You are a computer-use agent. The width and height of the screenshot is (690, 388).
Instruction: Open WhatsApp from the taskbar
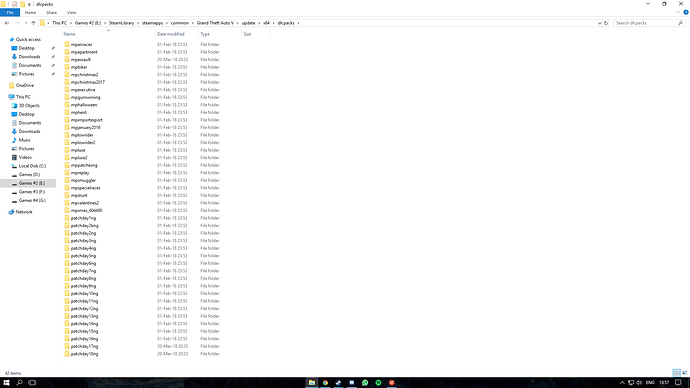(365, 383)
